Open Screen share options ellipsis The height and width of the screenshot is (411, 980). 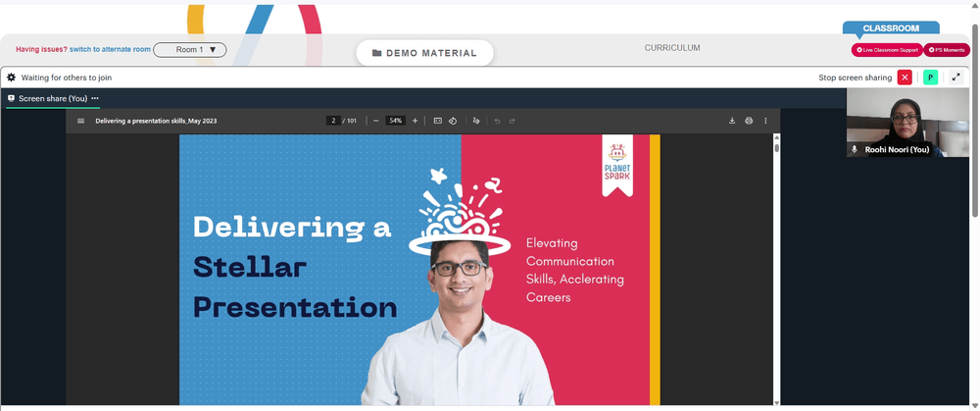[x=95, y=98]
